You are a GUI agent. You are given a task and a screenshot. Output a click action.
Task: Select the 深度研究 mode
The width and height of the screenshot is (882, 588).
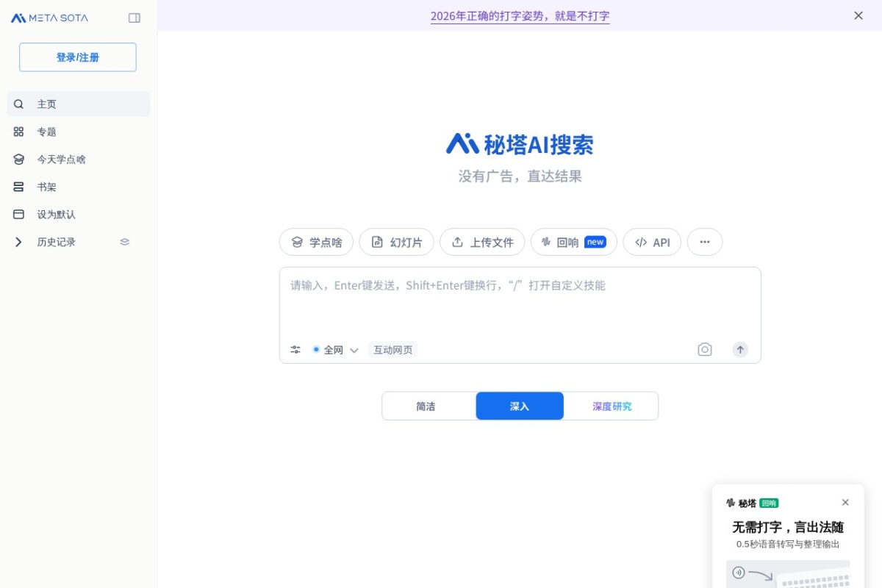pyautogui.click(x=612, y=406)
